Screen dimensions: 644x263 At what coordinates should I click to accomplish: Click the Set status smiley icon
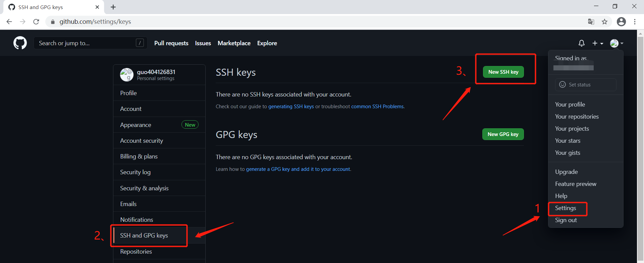[x=562, y=84]
